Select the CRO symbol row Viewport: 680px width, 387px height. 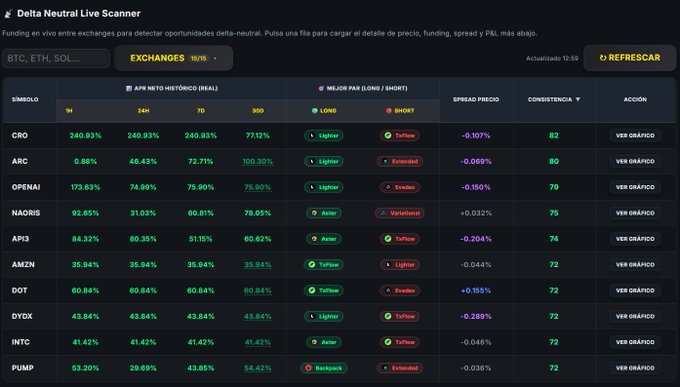(339, 135)
